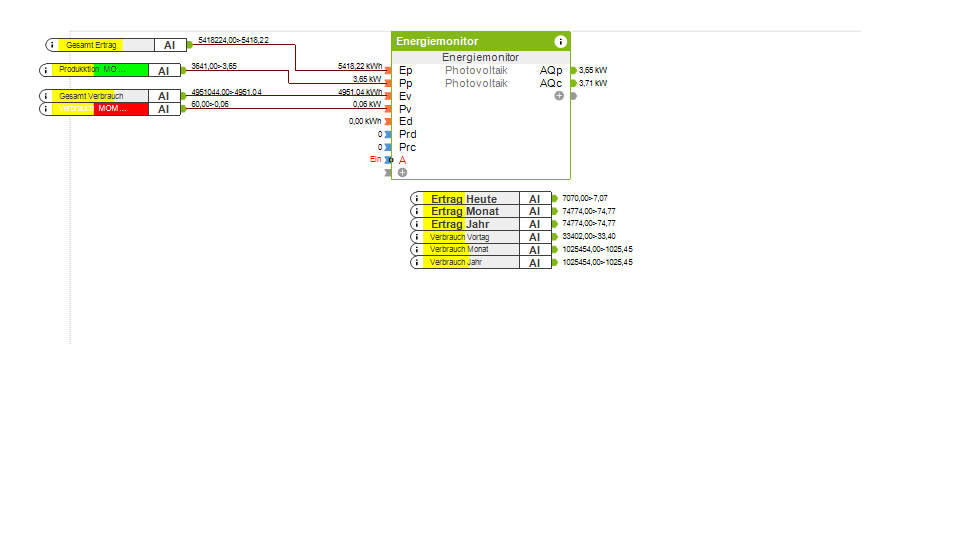The height and width of the screenshot is (540, 960).
Task: Select the AQc output label
Action: 550,83
